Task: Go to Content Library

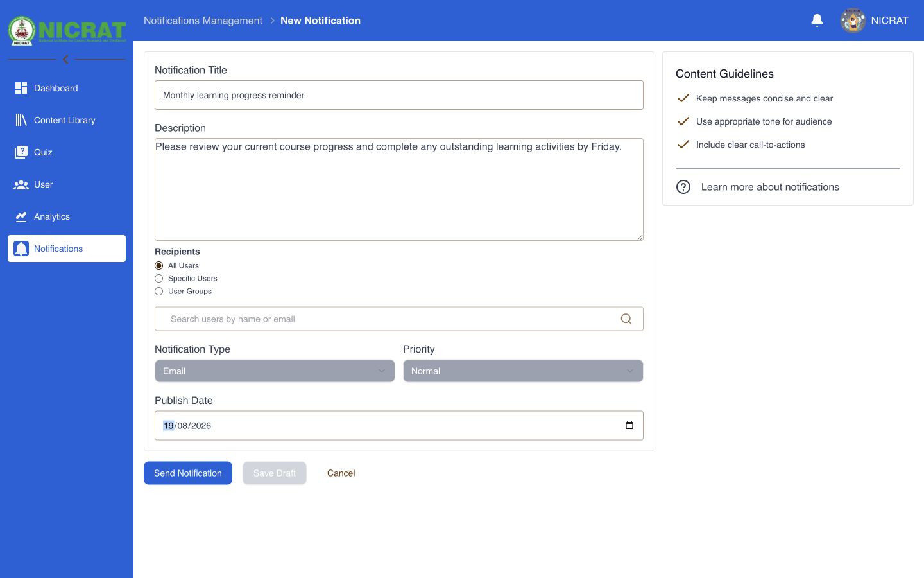Action: point(67,120)
